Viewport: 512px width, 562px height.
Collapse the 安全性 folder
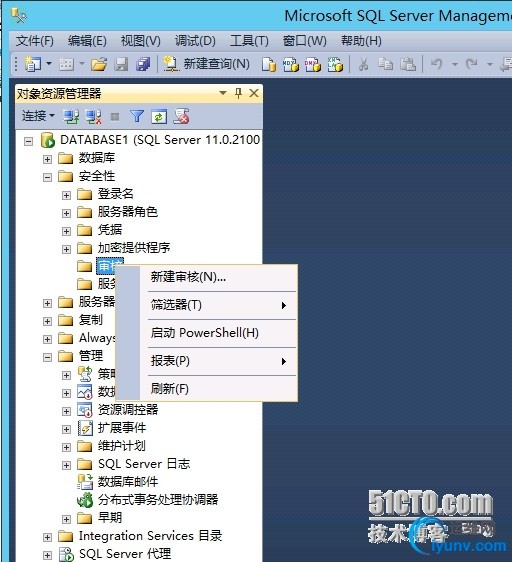click(47, 177)
